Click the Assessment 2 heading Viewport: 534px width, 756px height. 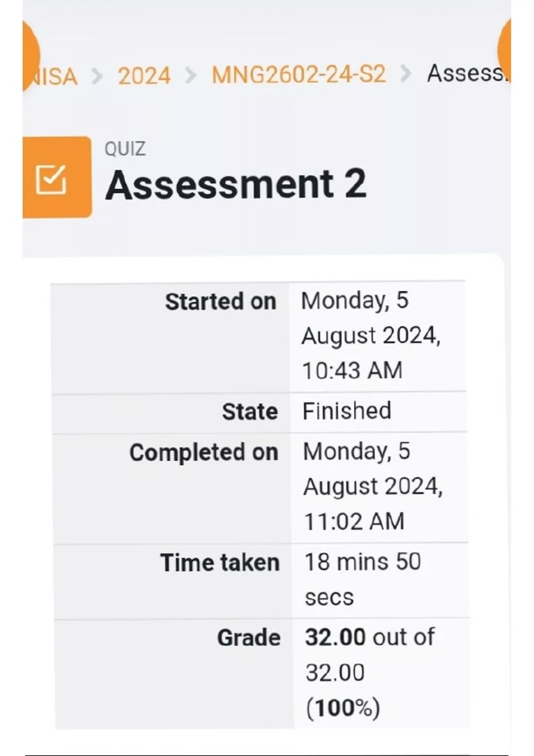pyautogui.click(x=236, y=184)
